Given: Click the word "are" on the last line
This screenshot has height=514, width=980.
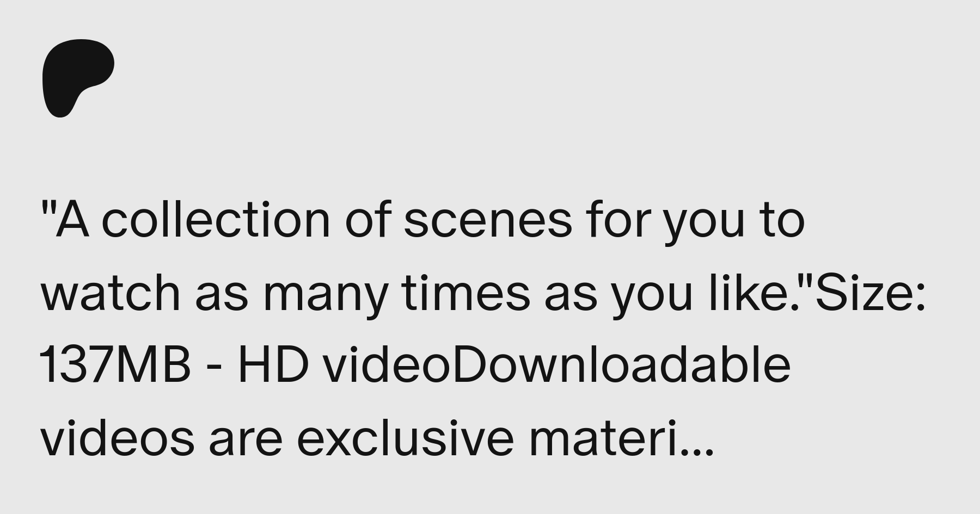Looking at the screenshot, I should tap(246, 442).
